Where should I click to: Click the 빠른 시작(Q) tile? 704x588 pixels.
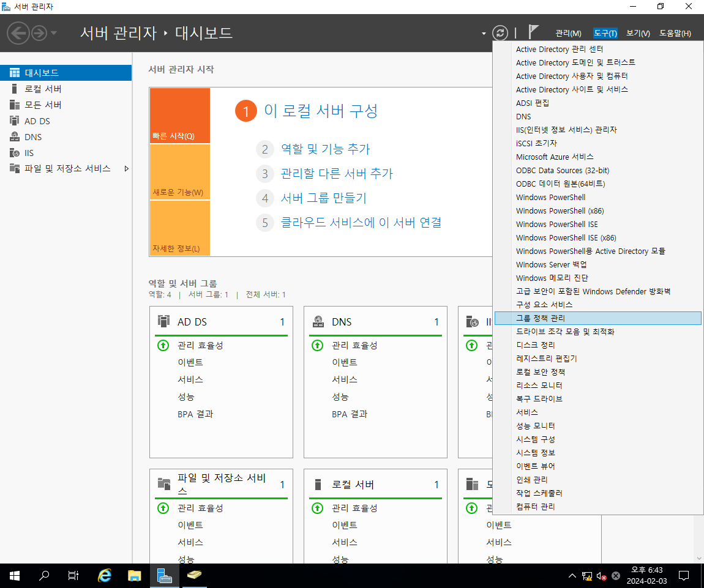tap(179, 116)
